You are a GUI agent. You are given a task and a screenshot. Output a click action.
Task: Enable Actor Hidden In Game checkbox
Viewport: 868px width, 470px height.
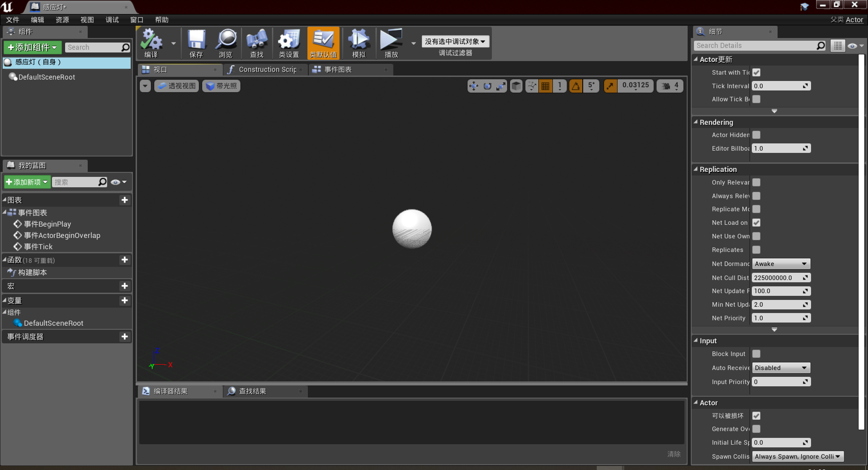756,135
